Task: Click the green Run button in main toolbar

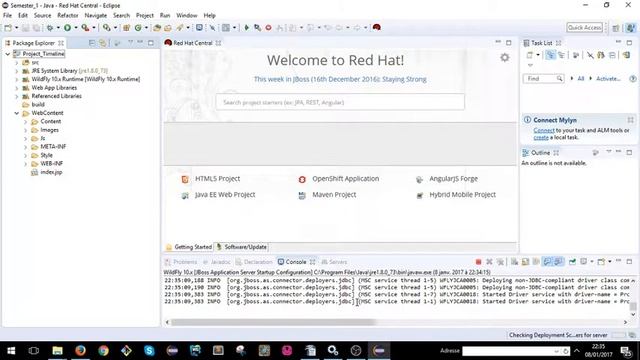Action: [67, 28]
